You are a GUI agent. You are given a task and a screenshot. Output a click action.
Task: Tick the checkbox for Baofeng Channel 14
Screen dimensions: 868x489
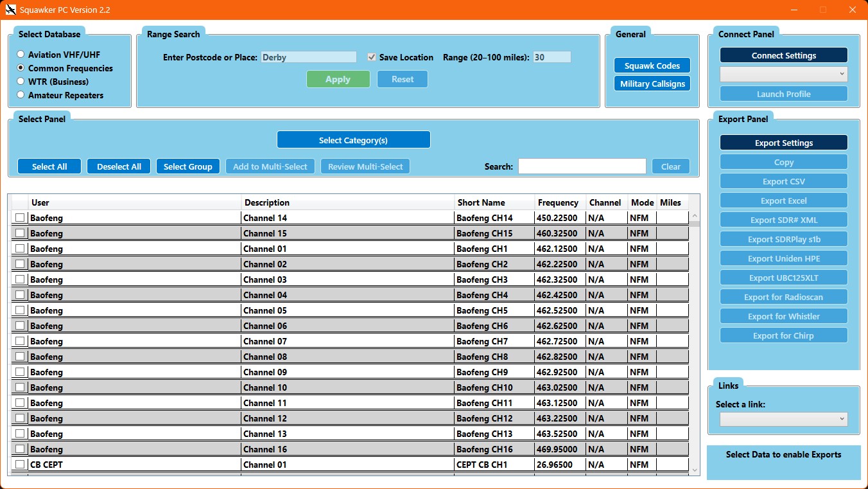[x=20, y=218]
